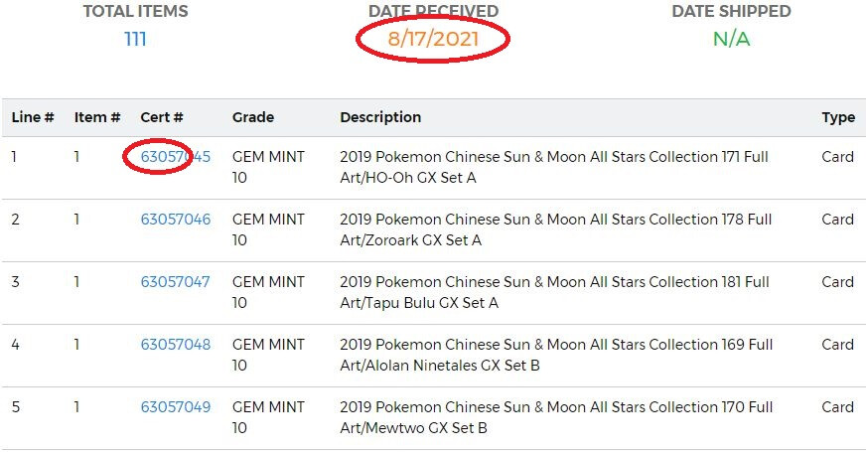The image size is (868, 452).
Task: Click the Item # column header
Action: pyautogui.click(x=97, y=117)
